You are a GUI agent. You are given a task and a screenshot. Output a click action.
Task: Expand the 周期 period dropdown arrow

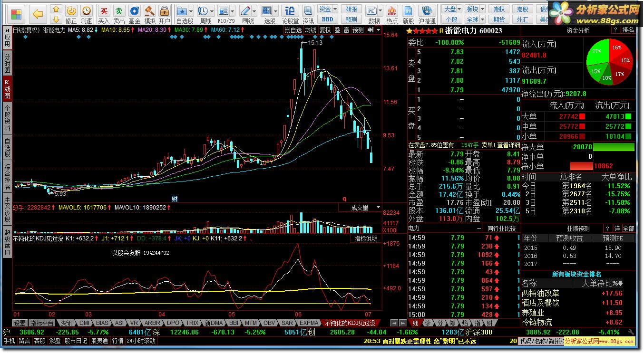coord(212,10)
